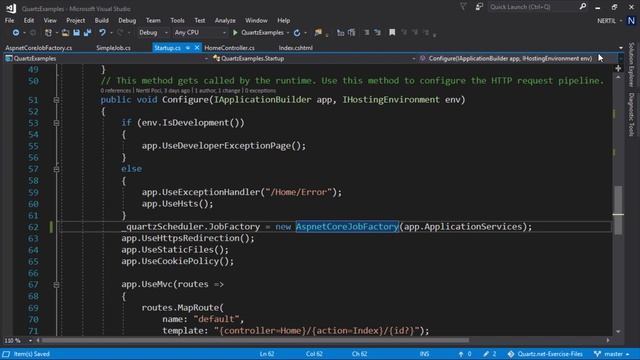Click the Save file icon

(x=76, y=33)
